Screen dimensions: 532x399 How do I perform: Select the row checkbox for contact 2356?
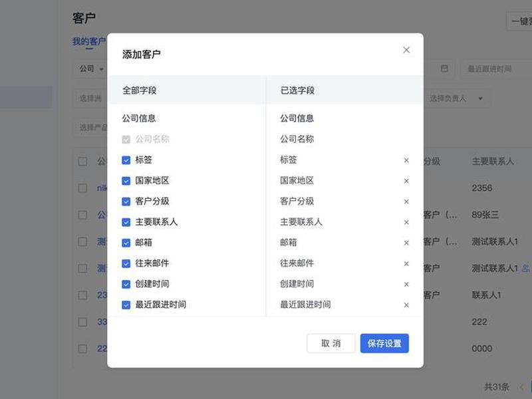(x=82, y=188)
